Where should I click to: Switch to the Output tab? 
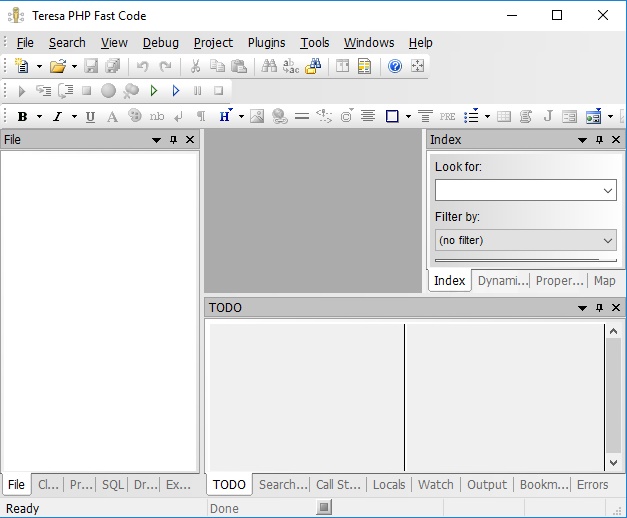click(x=487, y=484)
